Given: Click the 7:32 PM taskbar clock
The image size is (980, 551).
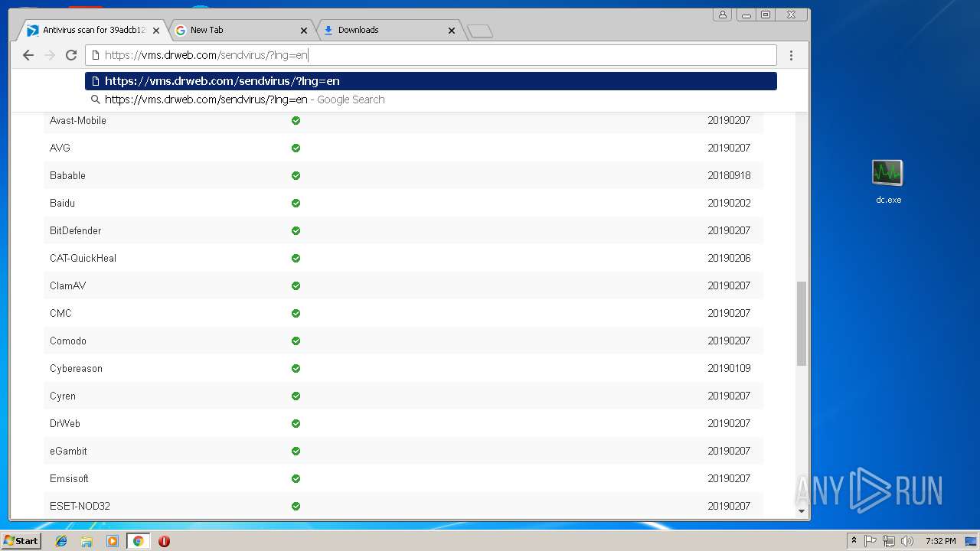Looking at the screenshot, I should click(940, 541).
